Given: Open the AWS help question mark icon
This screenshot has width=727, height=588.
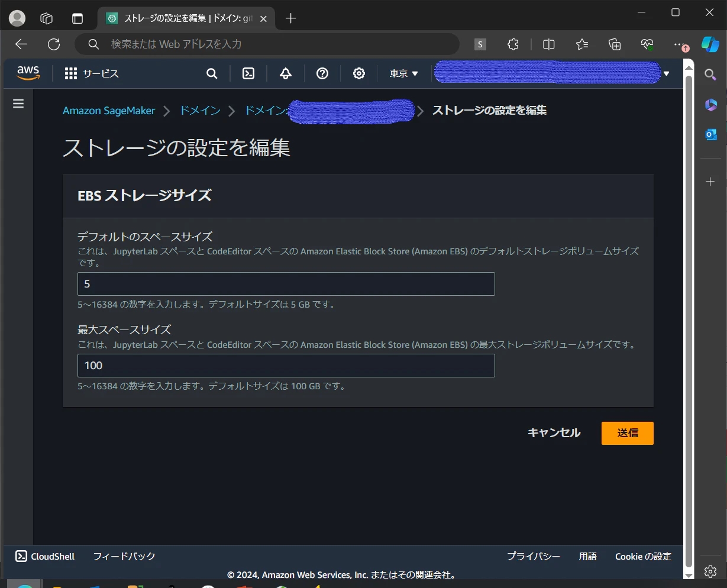Looking at the screenshot, I should point(322,73).
